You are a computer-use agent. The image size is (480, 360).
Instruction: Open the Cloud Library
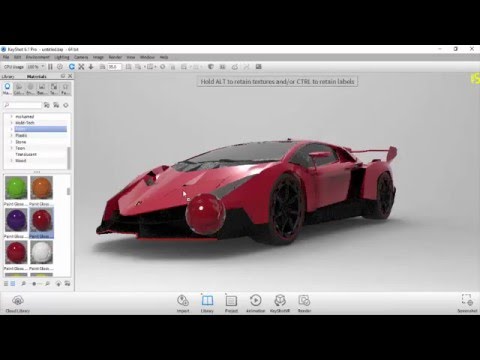pos(17,303)
